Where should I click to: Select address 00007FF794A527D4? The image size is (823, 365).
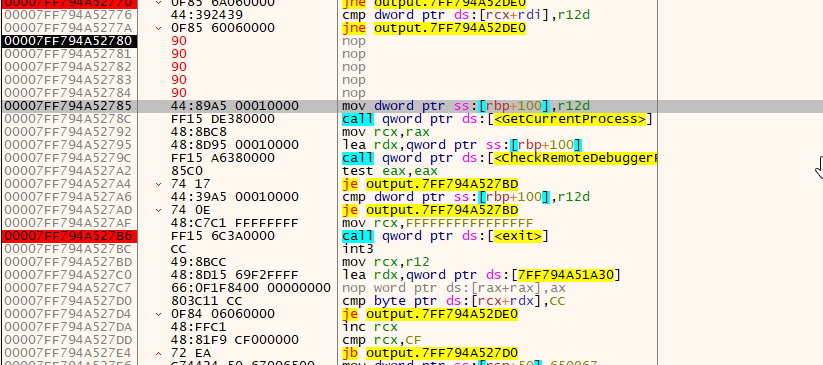(x=68, y=314)
